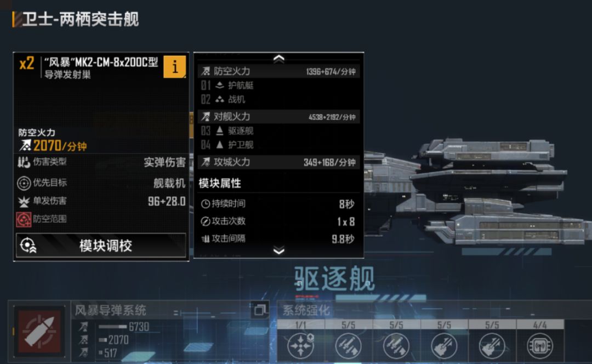Image resolution: width=592 pixels, height=364 pixels.
Task: Collapse stats list with the up chevron
Action: [x=278, y=58]
